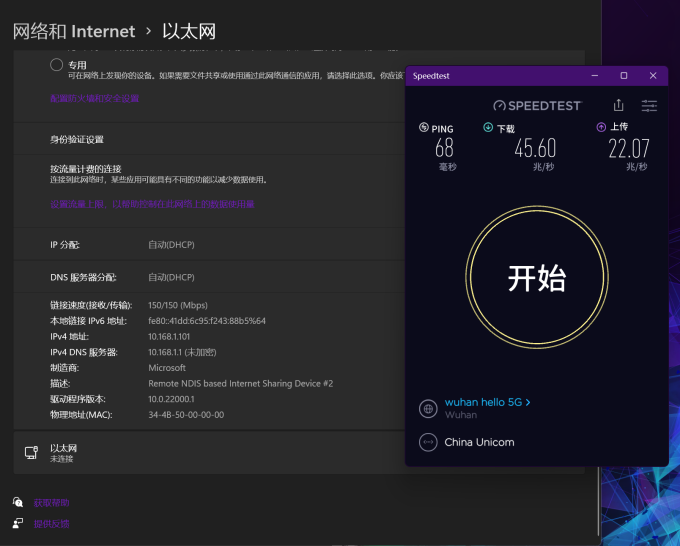Click the 10.168.1.1 DNS server value
This screenshot has width=680, height=546.
[x=182, y=352]
